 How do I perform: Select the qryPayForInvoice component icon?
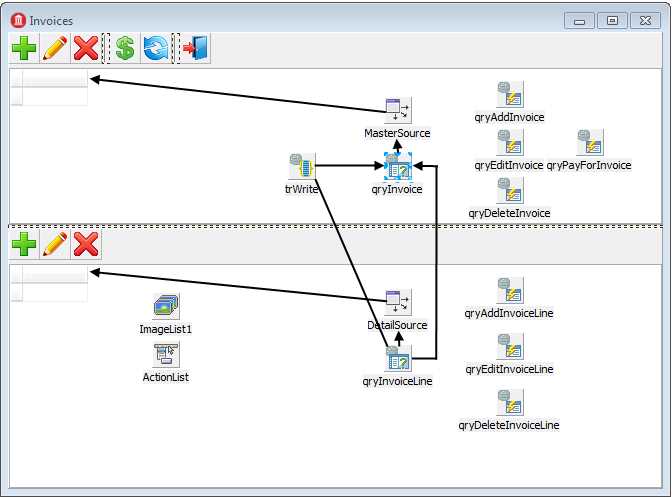tap(590, 142)
